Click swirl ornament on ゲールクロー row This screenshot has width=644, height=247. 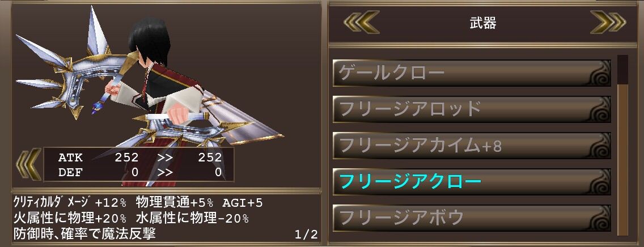click(598, 74)
